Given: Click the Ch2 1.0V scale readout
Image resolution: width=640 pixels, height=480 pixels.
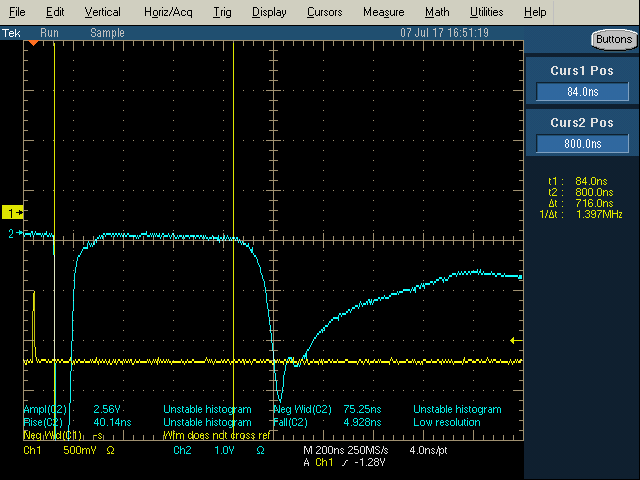Looking at the screenshot, I should tap(219, 451).
